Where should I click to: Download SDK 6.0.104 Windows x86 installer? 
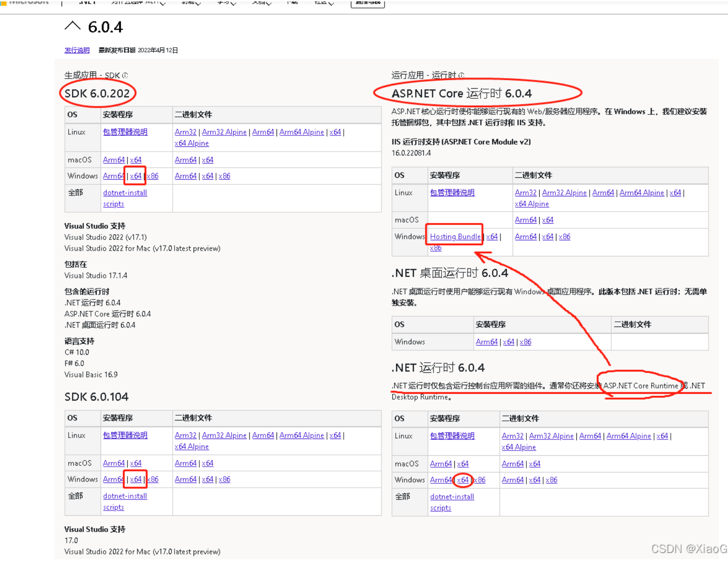pos(153,480)
